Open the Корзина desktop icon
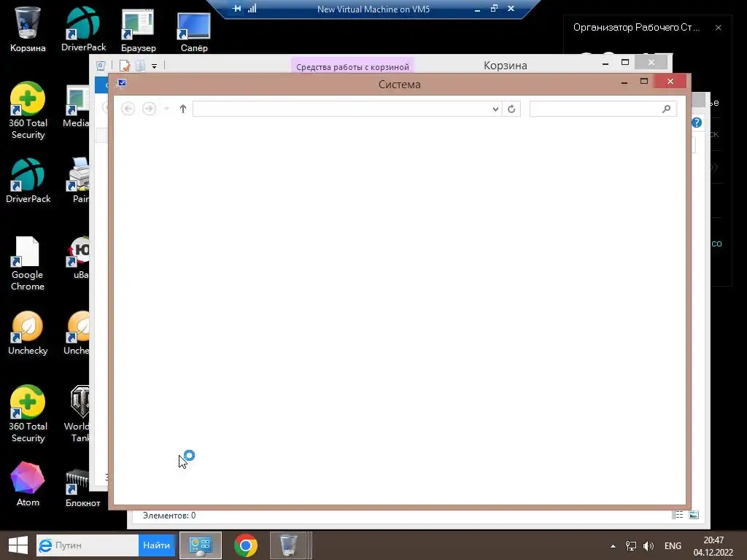 [x=28, y=28]
